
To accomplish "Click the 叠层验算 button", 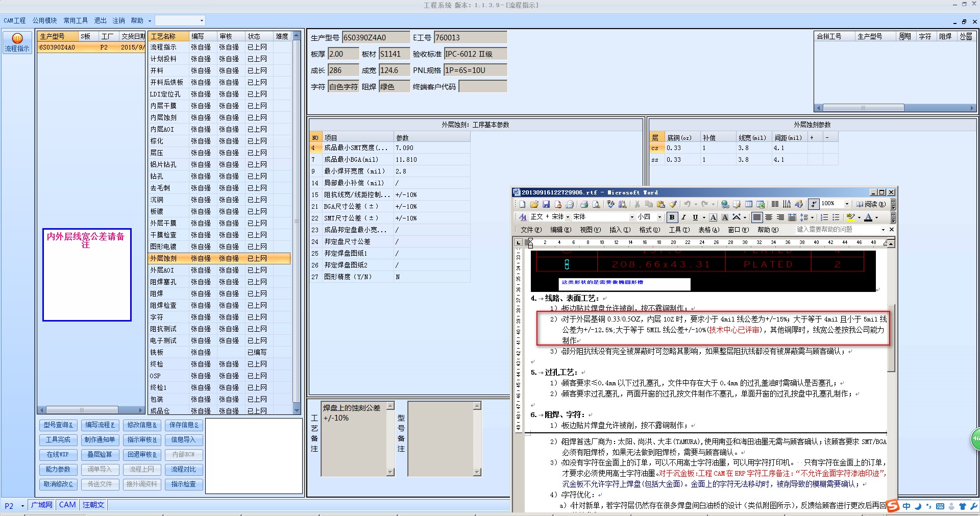I will point(100,454).
